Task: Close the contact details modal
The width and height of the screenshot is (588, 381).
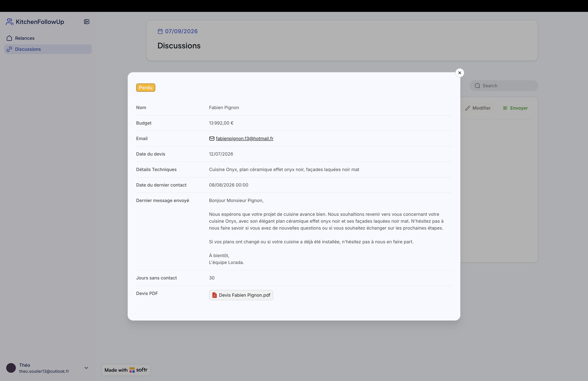Action: pos(460,73)
